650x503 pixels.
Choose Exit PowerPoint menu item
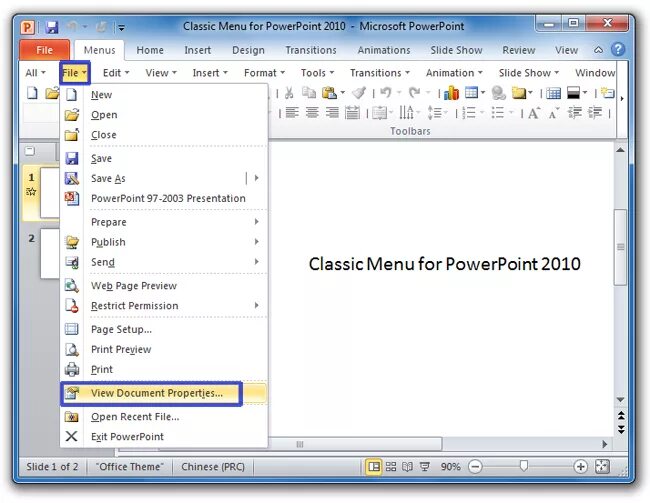pos(164,436)
